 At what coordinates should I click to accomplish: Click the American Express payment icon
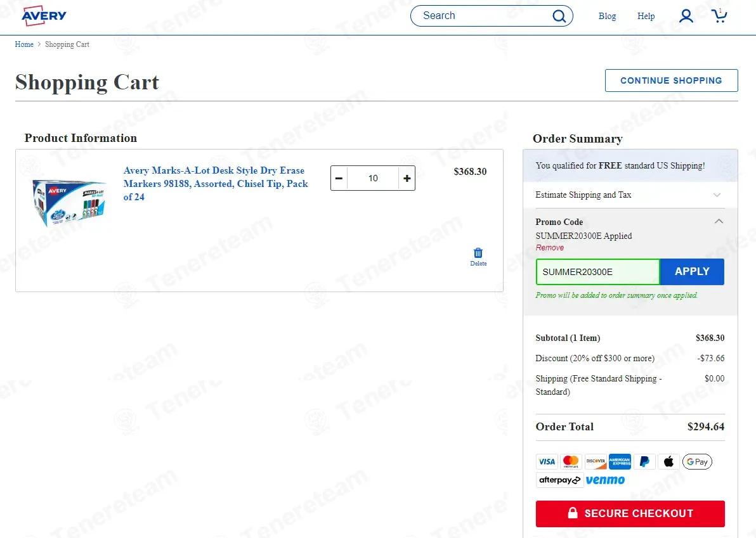[x=620, y=461]
